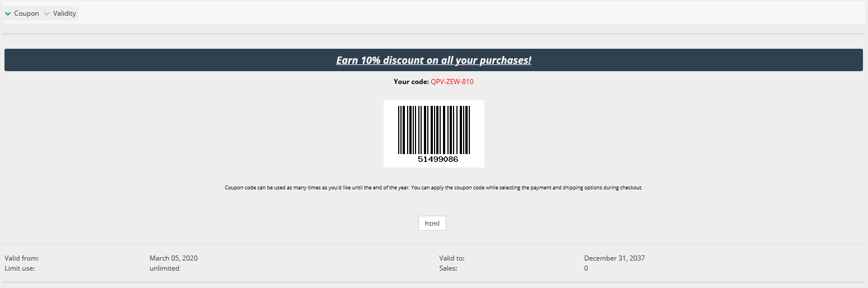Viewport: 868px width, 288px height.
Task: Click the 'Valid from:' label
Action: (21, 258)
